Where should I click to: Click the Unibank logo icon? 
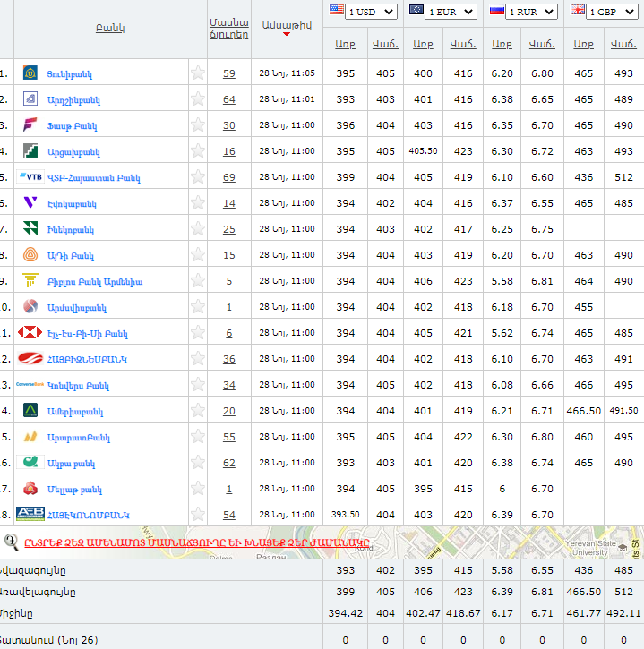tap(30, 73)
